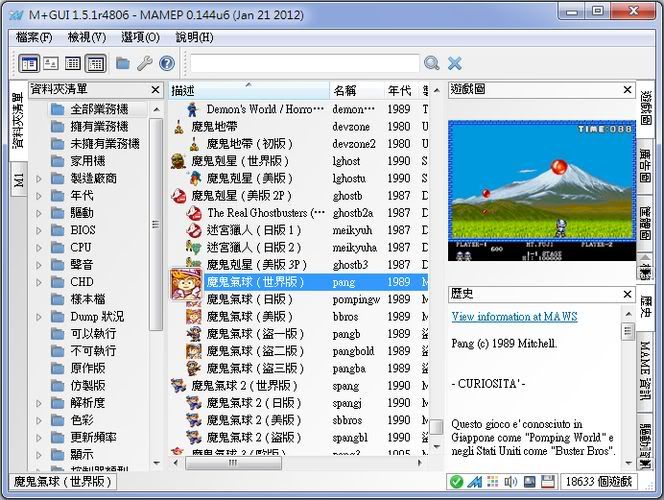This screenshot has width=664, height=500.
Task: Clear the search with blue X icon
Action: tap(455, 64)
